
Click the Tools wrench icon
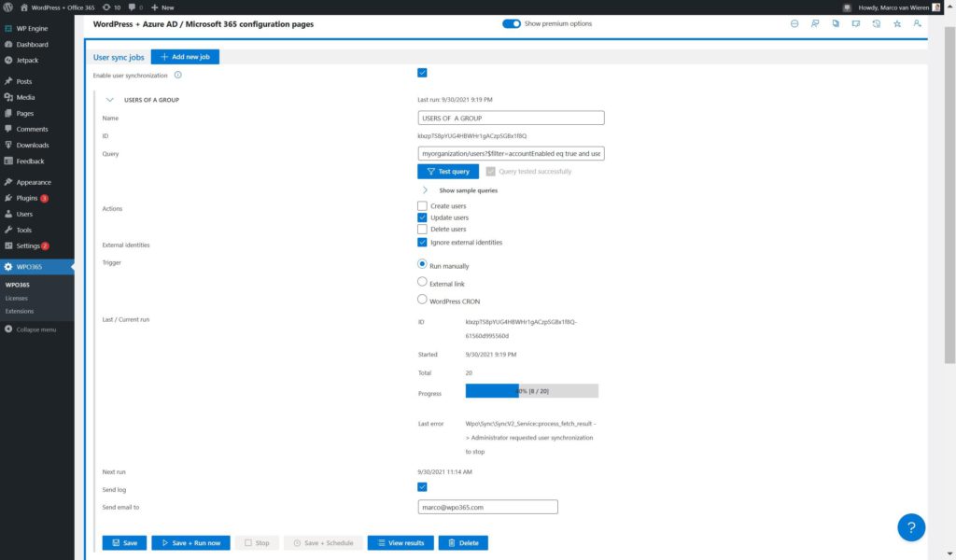pyautogui.click(x=7, y=230)
